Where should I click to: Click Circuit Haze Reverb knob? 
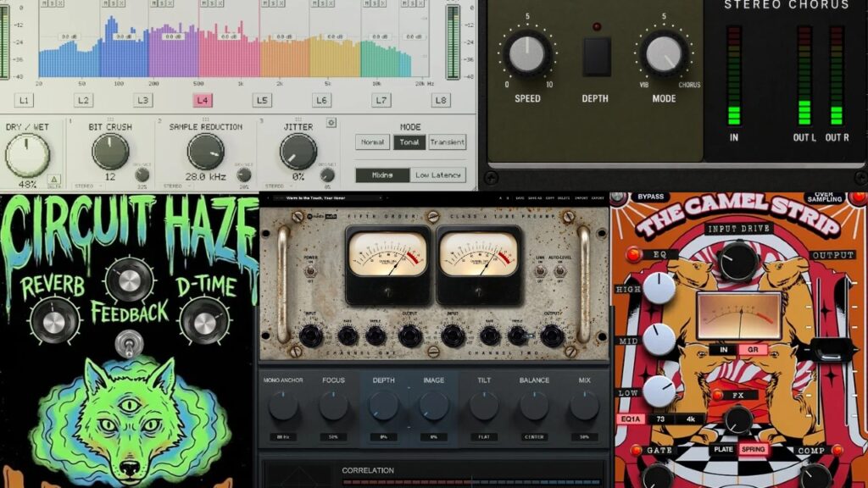point(53,321)
